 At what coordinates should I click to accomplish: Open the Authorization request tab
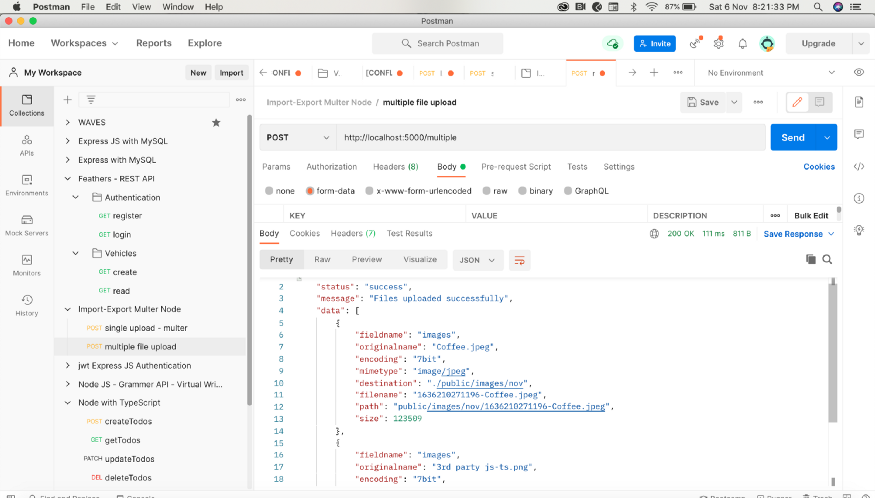pos(331,167)
